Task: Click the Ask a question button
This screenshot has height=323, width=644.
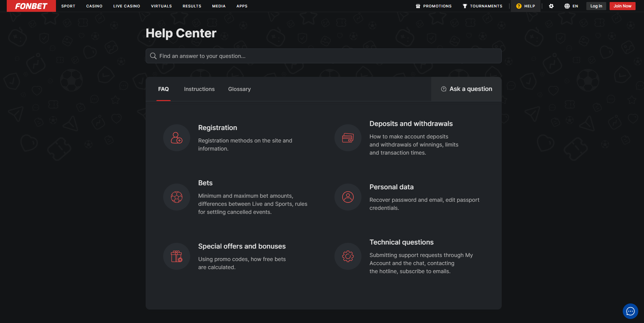Action: pyautogui.click(x=466, y=89)
